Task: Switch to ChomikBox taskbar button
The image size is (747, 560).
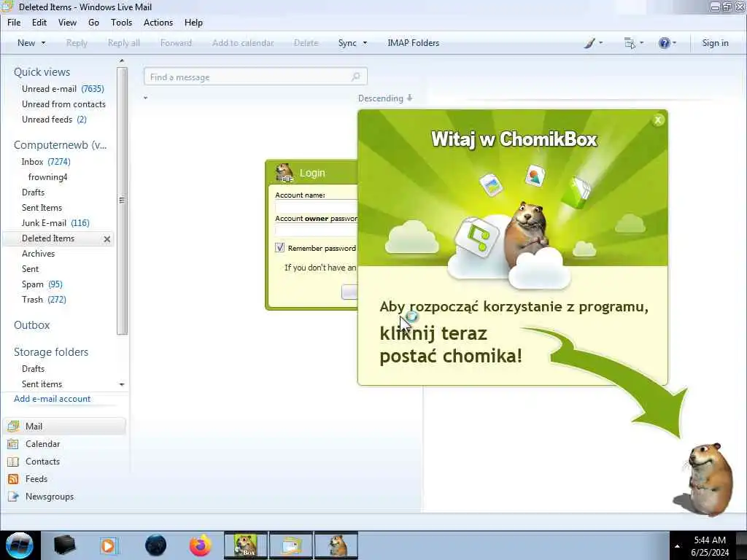Action: click(246, 545)
